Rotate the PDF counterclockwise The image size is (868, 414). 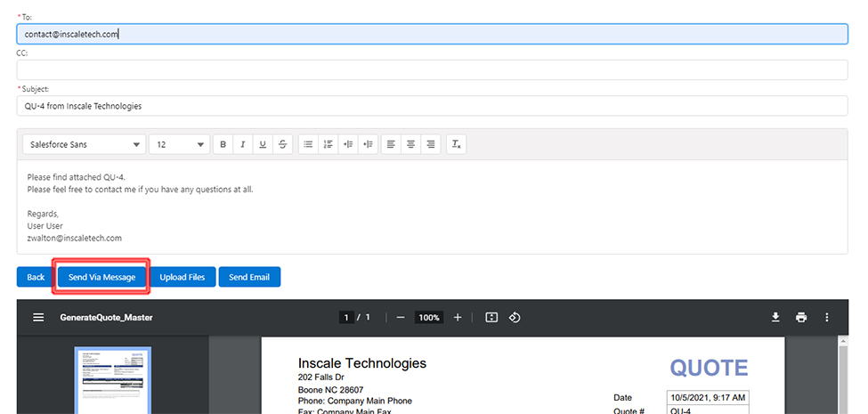pos(515,317)
